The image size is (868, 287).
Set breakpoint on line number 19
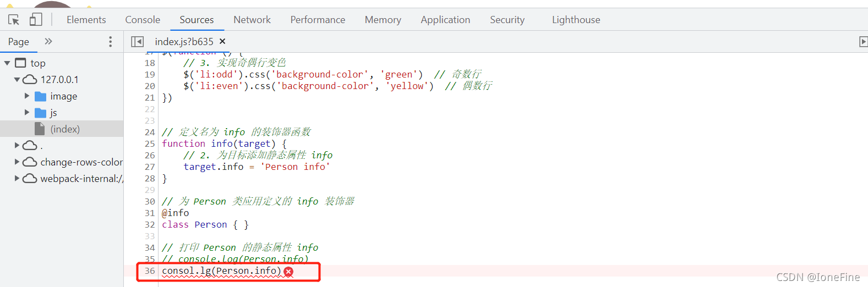[150, 75]
